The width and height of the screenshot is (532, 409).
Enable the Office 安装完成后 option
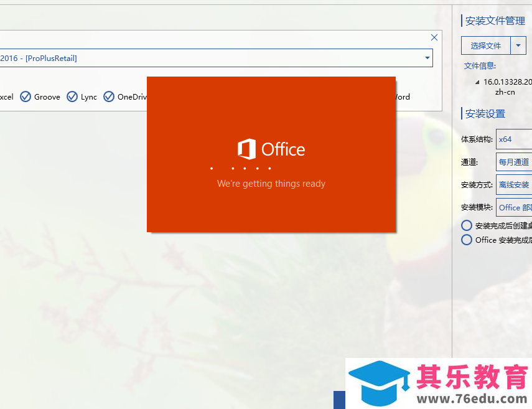click(467, 240)
